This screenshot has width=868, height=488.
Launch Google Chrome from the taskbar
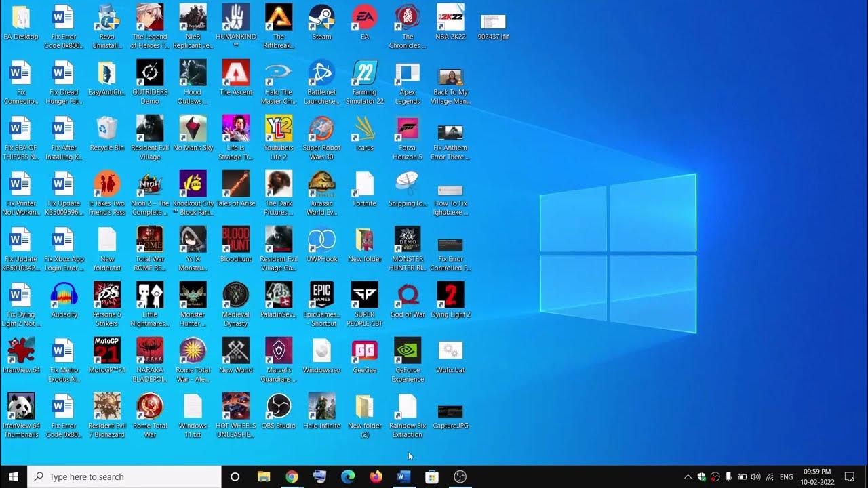pyautogui.click(x=292, y=476)
